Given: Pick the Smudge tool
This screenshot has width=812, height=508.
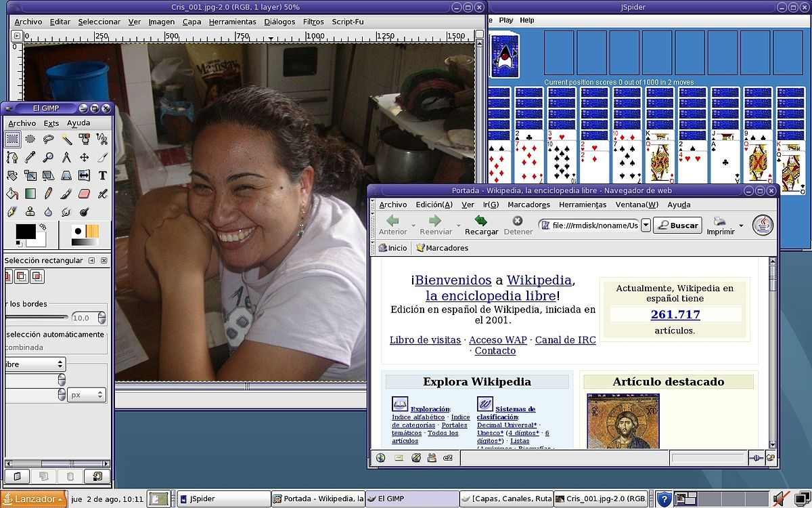Looking at the screenshot, I should 66,211.
